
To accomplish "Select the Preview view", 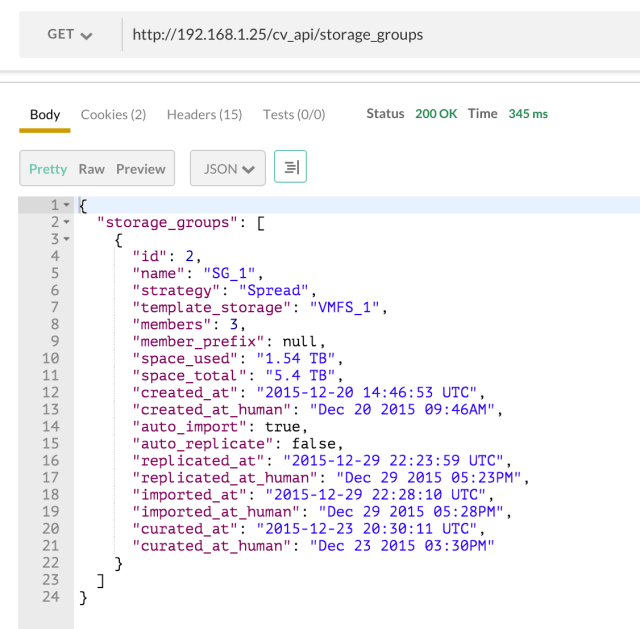I will [x=141, y=169].
